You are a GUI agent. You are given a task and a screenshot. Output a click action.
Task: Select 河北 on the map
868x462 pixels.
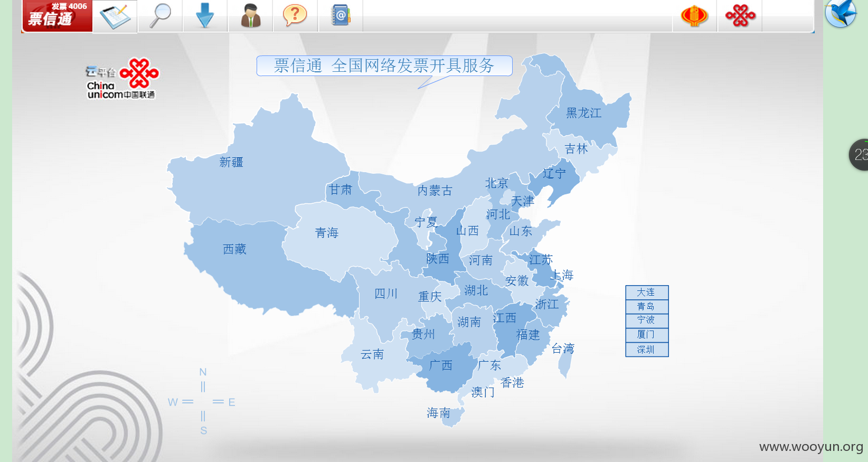coord(498,214)
